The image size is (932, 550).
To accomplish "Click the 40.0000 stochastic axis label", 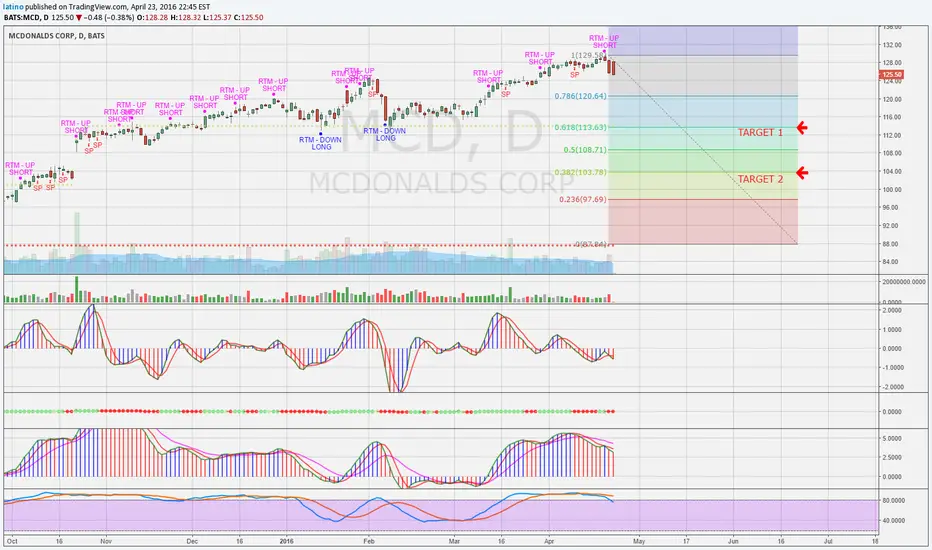I will (x=893, y=521).
